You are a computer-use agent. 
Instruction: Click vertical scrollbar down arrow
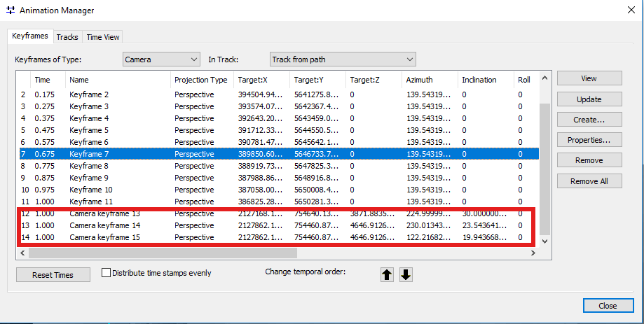point(544,241)
